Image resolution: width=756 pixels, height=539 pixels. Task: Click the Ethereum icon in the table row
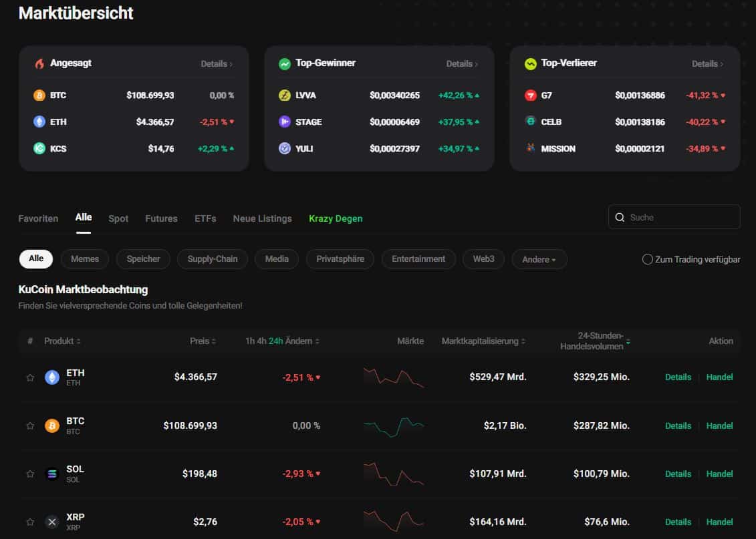coord(51,377)
